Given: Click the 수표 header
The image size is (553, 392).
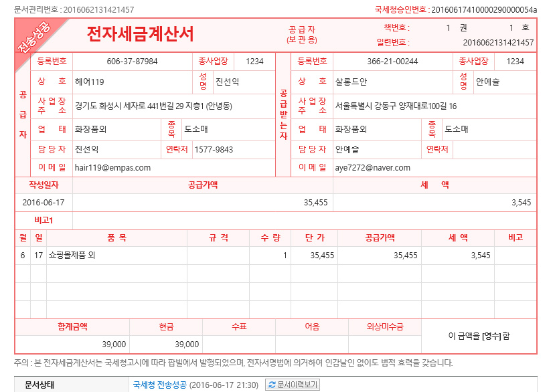Looking at the screenshot, I should point(239,327).
